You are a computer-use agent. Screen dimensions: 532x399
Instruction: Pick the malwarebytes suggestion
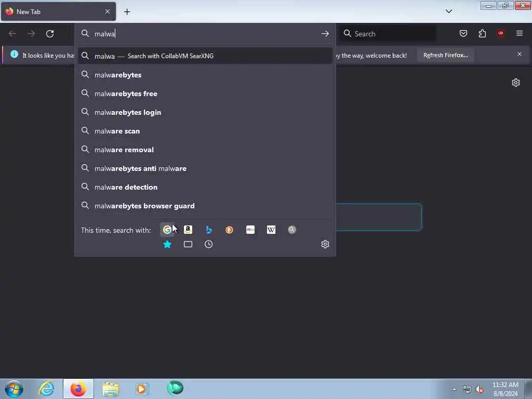[205, 75]
